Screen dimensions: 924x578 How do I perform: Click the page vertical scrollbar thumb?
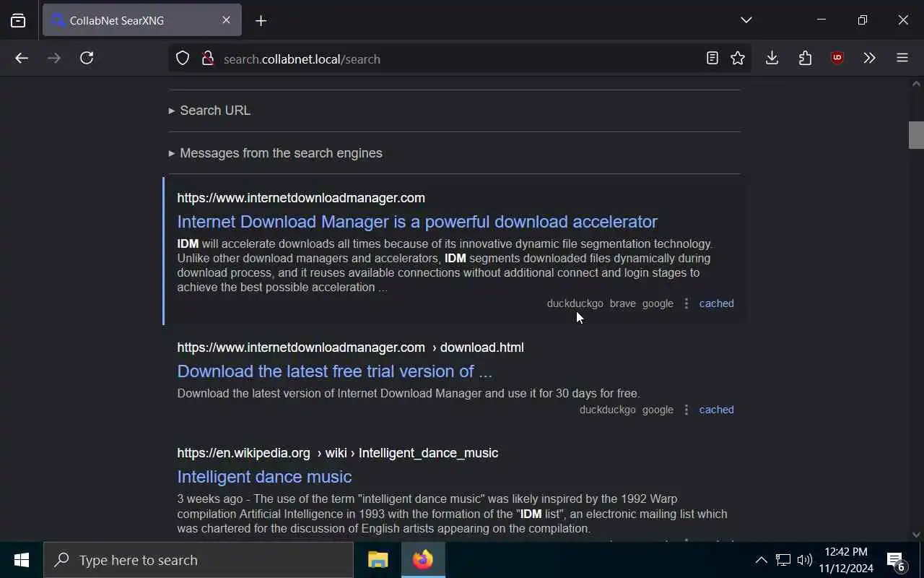pyautogui.click(x=916, y=135)
